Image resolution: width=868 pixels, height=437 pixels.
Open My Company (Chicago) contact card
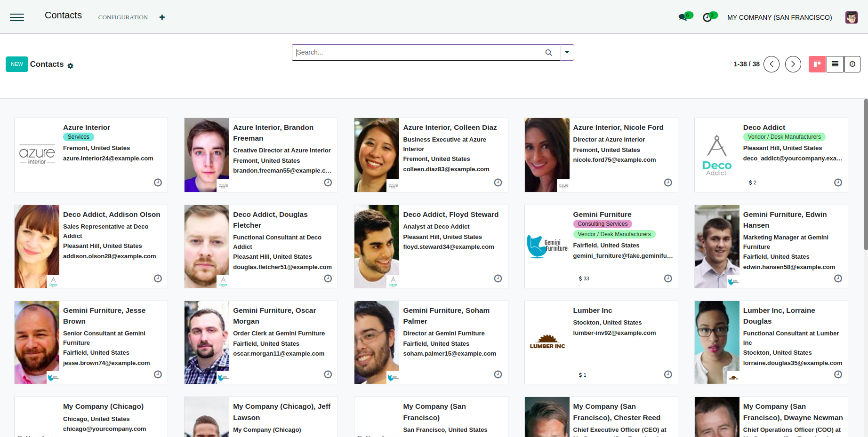pyautogui.click(x=91, y=417)
